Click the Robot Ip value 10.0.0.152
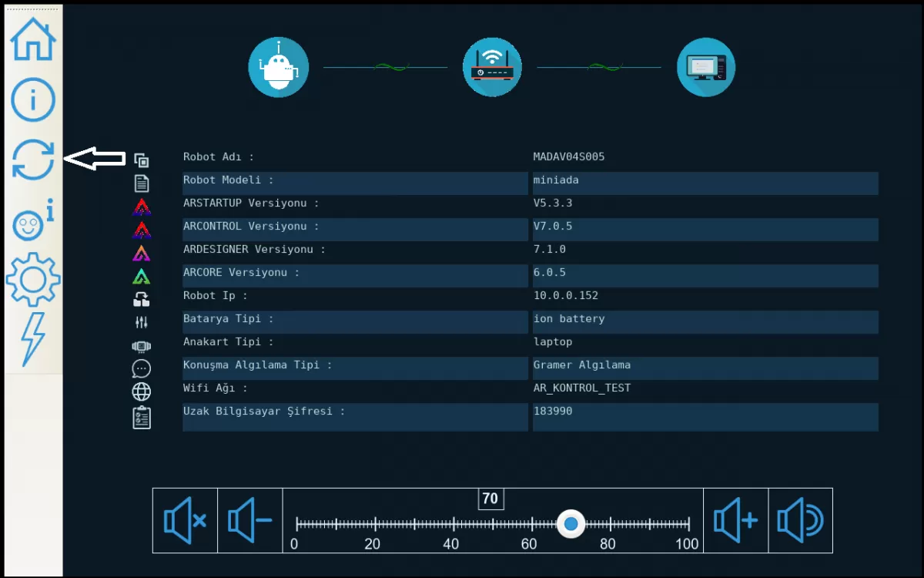Screen dimensions: 924x578 [565, 296]
